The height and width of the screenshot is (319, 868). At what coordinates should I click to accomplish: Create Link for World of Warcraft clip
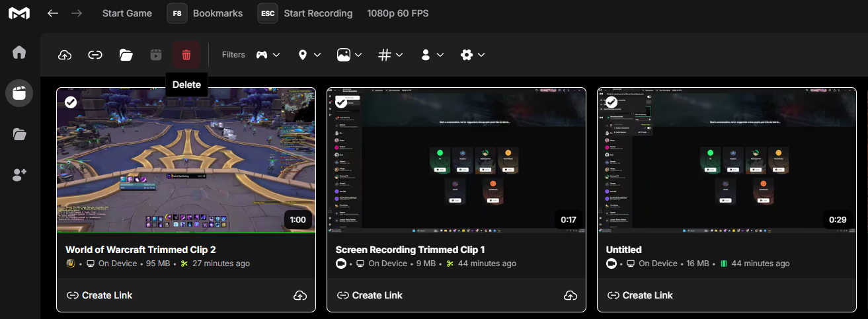tap(100, 295)
